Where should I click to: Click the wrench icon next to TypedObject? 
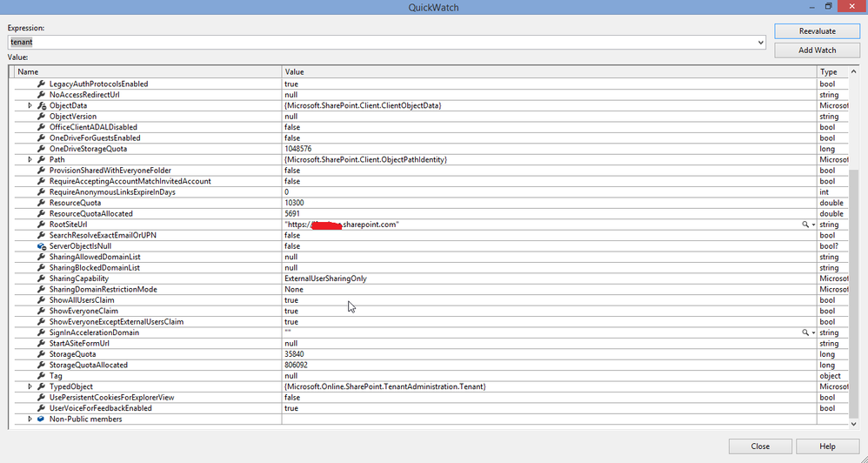tap(41, 386)
